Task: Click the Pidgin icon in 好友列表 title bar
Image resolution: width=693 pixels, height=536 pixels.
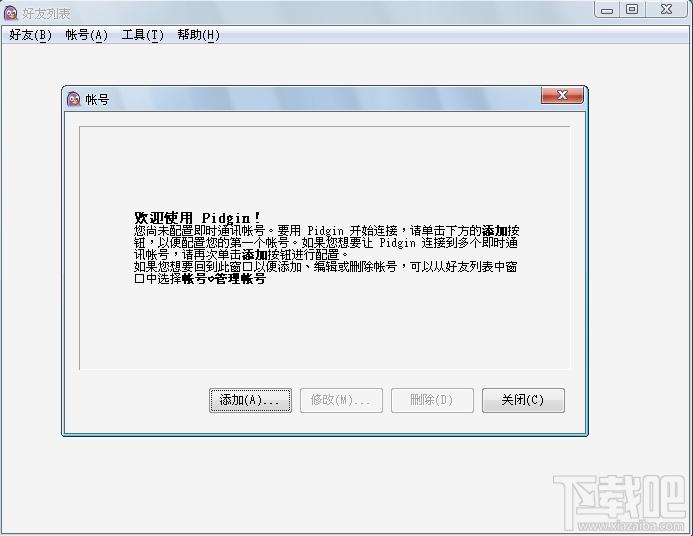Action: pyautogui.click(x=11, y=12)
